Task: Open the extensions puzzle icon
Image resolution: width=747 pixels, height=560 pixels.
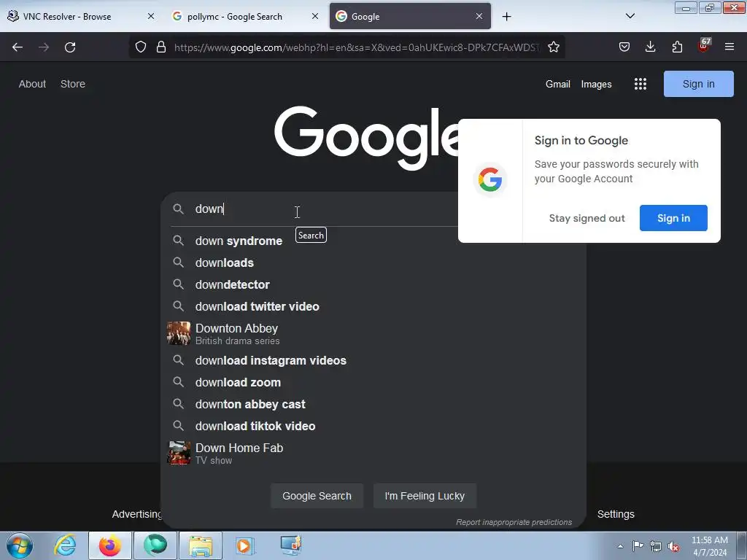Action: 677,47
